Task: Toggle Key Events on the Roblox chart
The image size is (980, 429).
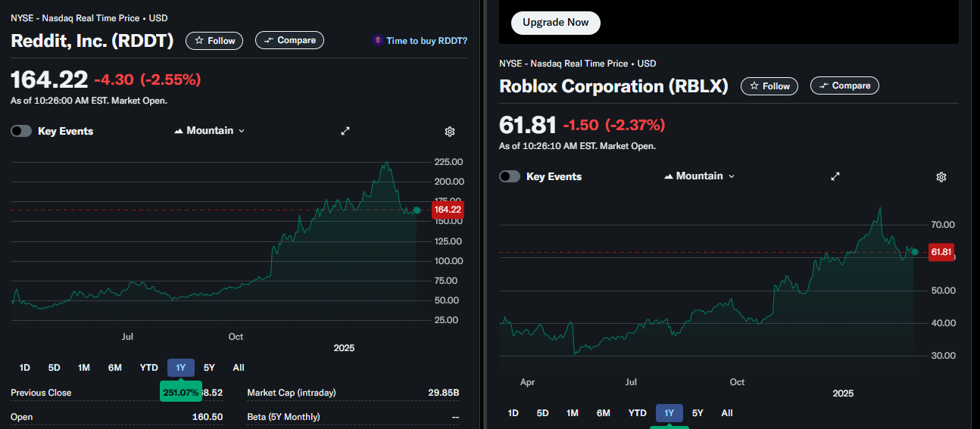Action: click(x=510, y=176)
